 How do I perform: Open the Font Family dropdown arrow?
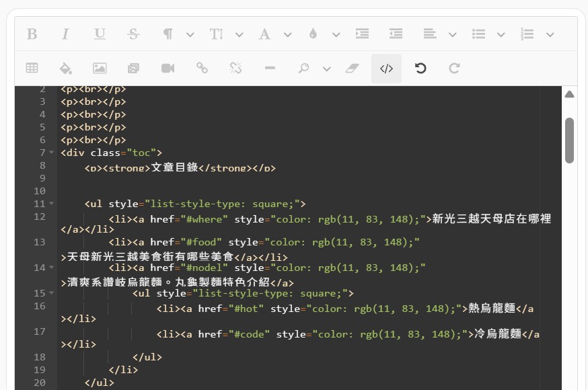[288, 35]
